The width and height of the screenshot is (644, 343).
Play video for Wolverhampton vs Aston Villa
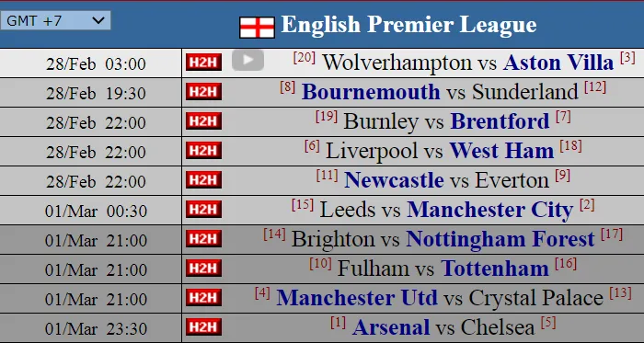(247, 60)
